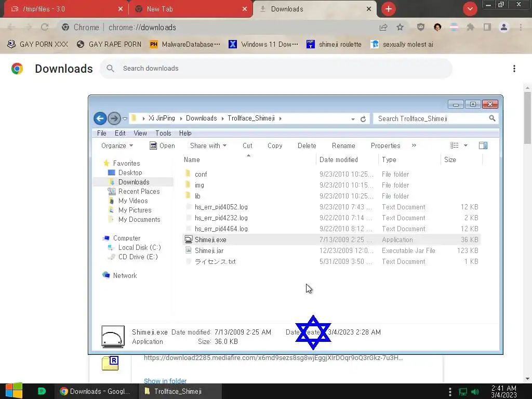This screenshot has width=532, height=399.
Task: Switch to the New Tab tab
Action: (x=190, y=9)
